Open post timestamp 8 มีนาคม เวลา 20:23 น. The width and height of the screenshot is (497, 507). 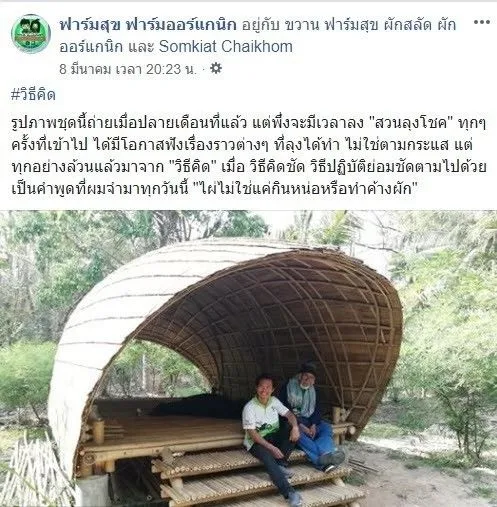(128, 69)
